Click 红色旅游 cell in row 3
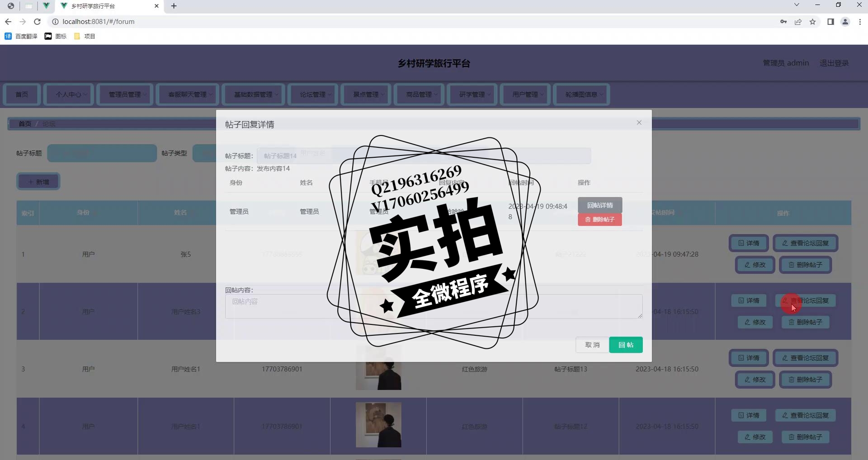868x460 pixels. tap(474, 369)
